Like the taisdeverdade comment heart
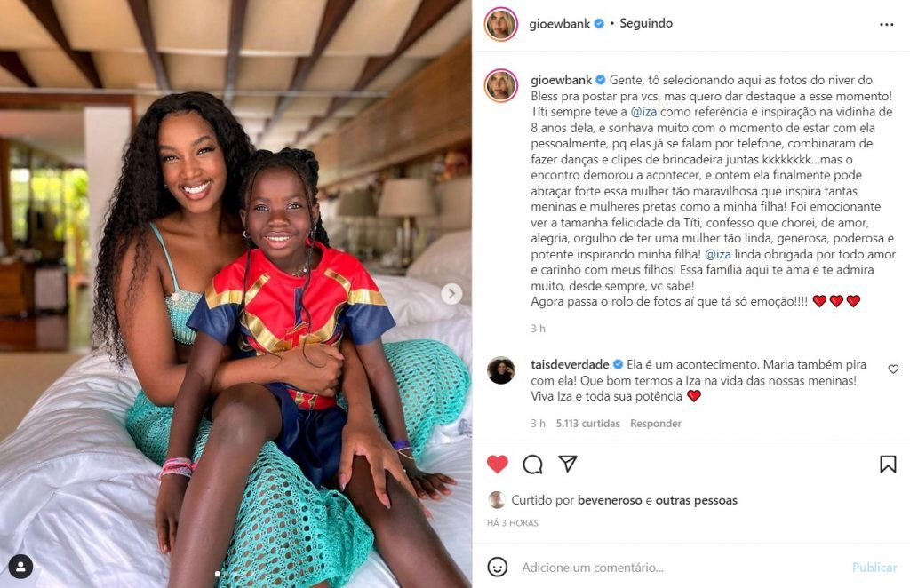The image size is (910, 588). click(x=893, y=369)
